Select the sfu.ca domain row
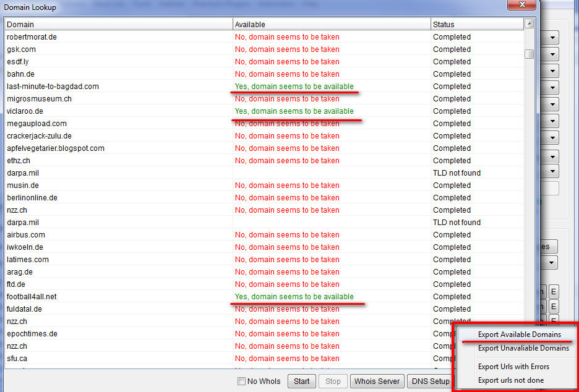This screenshot has height=392, width=579. tap(264, 359)
